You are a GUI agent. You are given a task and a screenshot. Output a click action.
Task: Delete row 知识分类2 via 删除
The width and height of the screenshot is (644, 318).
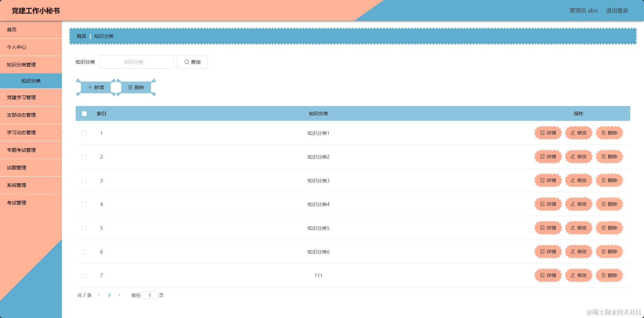[609, 157]
